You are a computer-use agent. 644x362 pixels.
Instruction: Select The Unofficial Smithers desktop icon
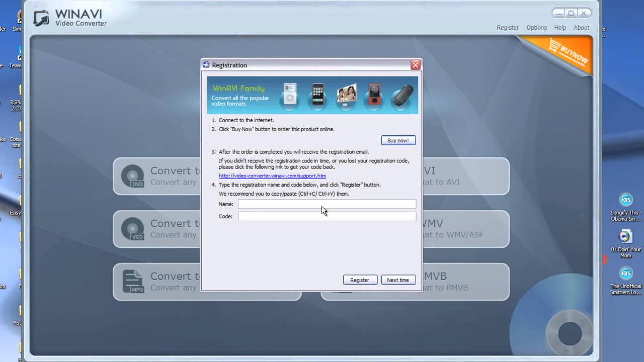pyautogui.click(x=625, y=281)
